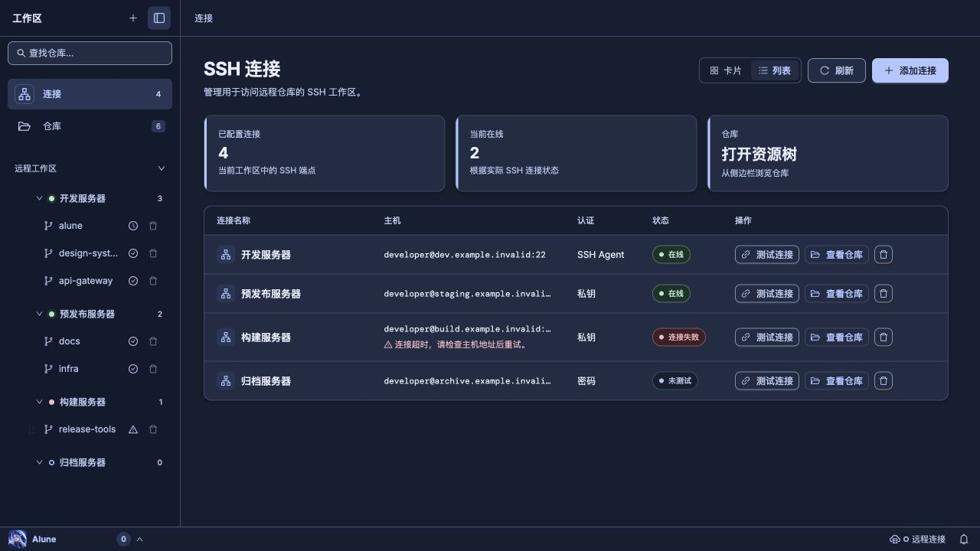Expand the 归档服务器 tree node

click(40, 462)
